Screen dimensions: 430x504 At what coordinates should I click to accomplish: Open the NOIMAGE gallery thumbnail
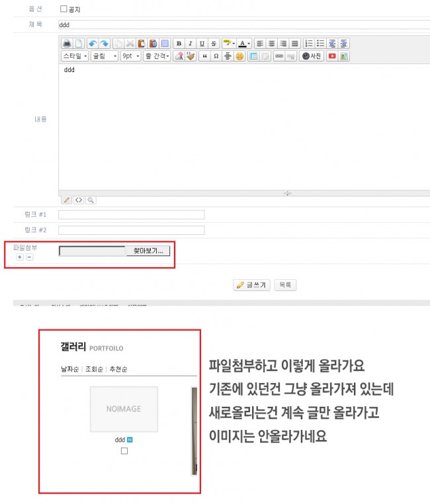[x=124, y=409]
